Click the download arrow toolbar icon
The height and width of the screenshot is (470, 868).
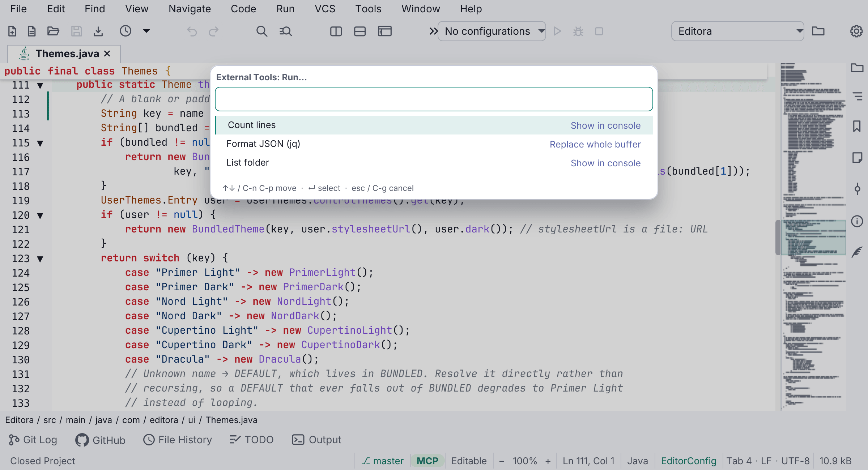pos(98,31)
